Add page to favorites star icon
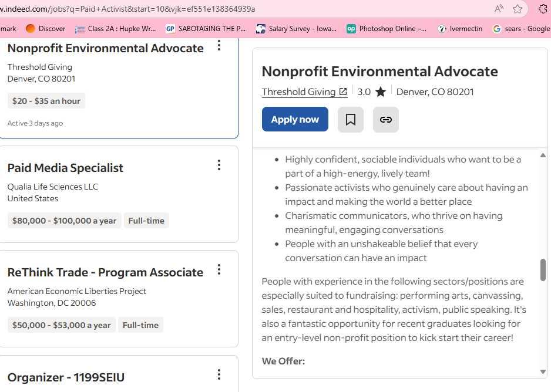 [x=518, y=9]
